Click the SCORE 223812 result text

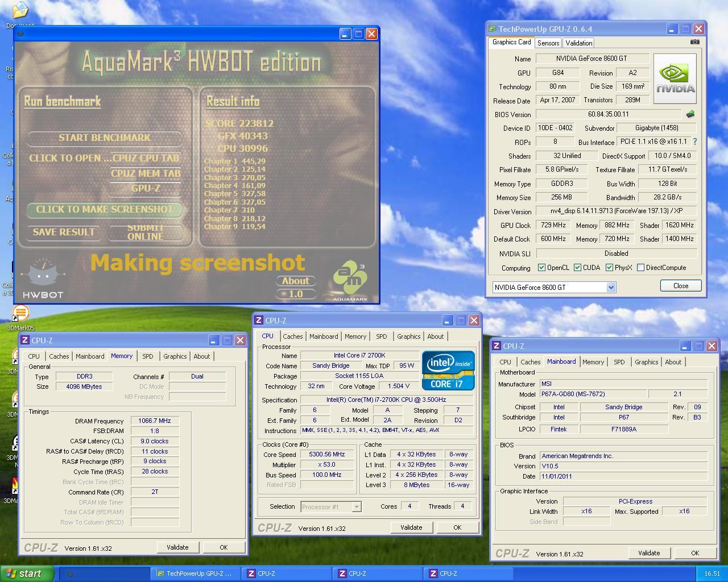click(x=239, y=123)
